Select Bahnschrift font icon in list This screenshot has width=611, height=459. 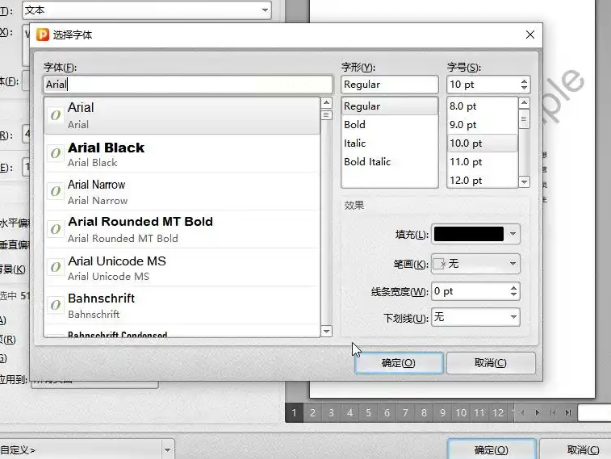(x=56, y=305)
